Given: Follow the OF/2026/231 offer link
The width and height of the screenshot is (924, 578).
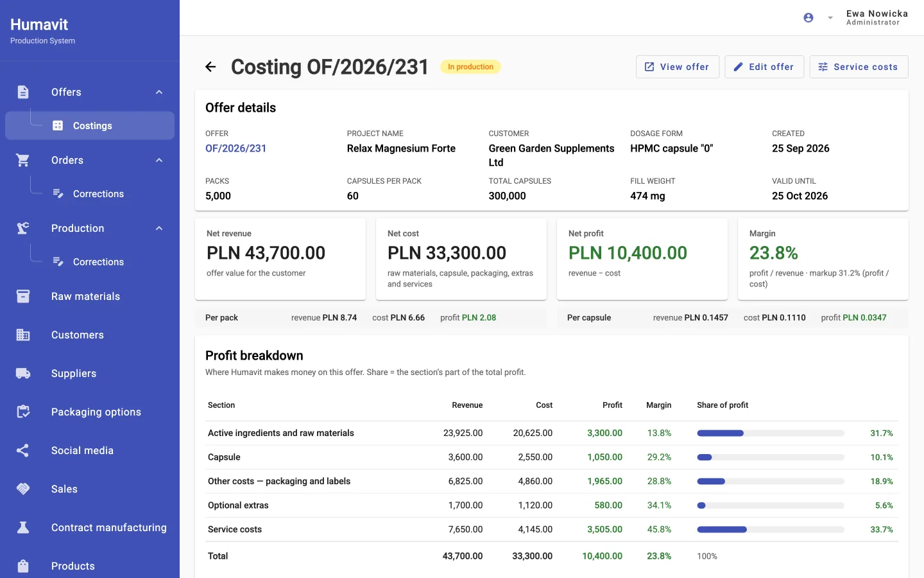Looking at the screenshot, I should point(235,148).
